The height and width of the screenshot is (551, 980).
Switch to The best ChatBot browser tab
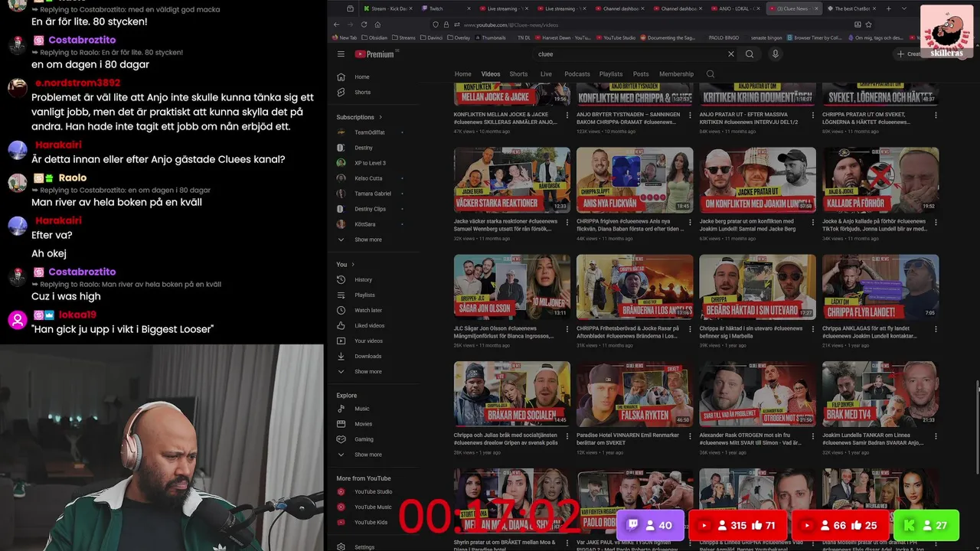(x=851, y=8)
